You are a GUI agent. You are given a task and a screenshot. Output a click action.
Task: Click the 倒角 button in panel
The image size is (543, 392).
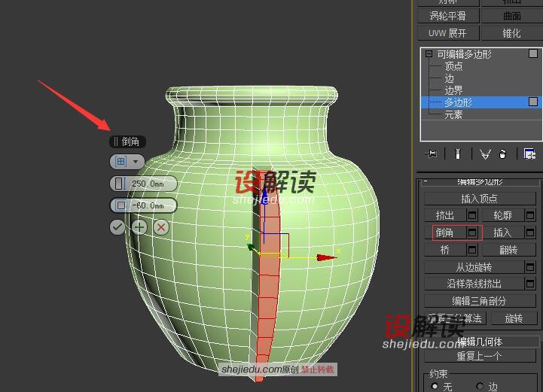[x=445, y=232]
